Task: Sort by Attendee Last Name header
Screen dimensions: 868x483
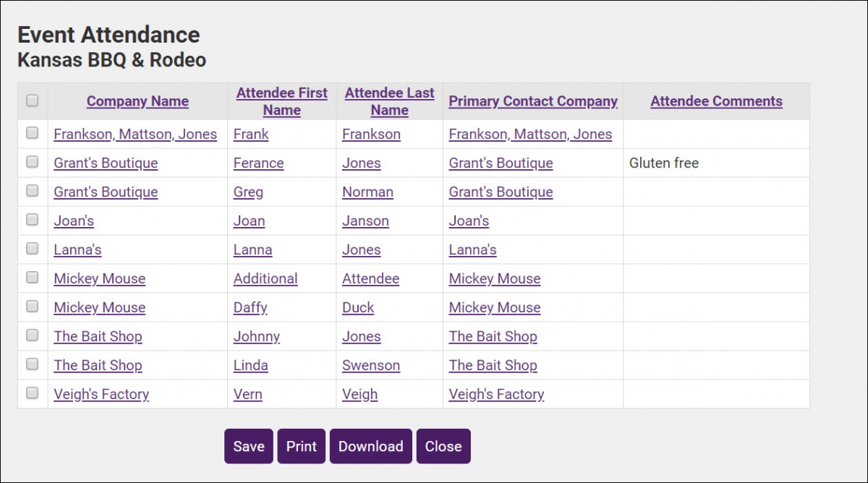Action: 389,101
